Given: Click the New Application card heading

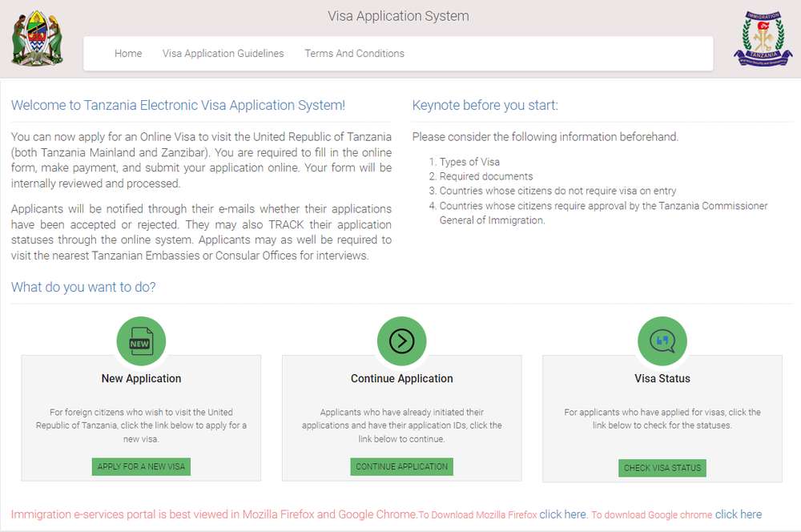Looking at the screenshot, I should click(x=141, y=378).
